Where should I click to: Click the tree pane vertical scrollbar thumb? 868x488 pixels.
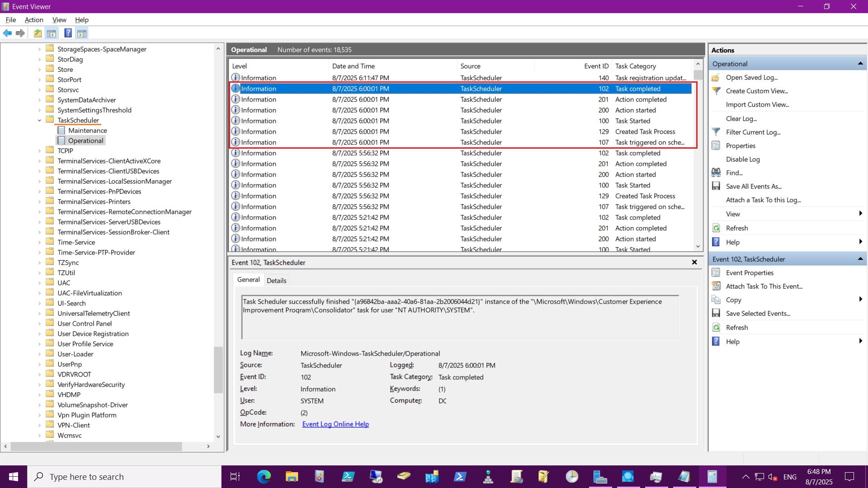pos(218,370)
